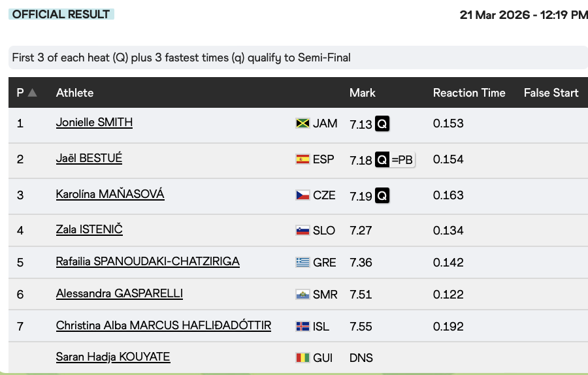Click the Iceland flag icon
The image size is (588, 375).
302,327
